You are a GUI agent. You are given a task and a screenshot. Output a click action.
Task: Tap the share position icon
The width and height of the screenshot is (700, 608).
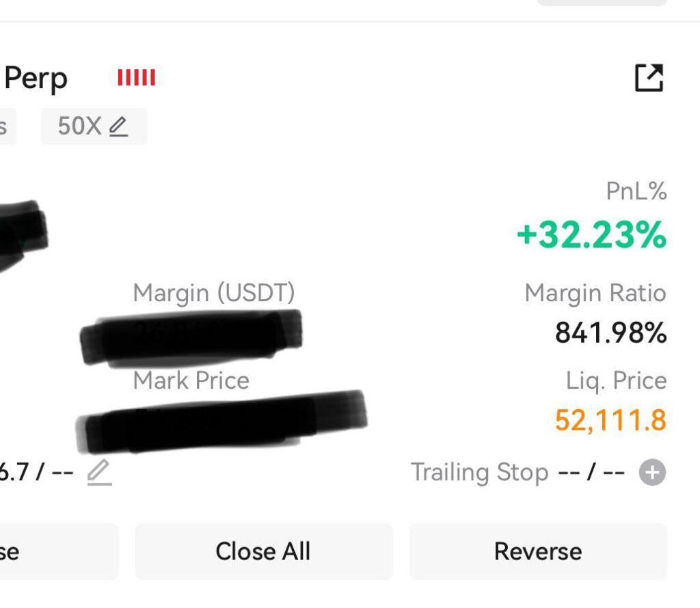[x=649, y=78]
